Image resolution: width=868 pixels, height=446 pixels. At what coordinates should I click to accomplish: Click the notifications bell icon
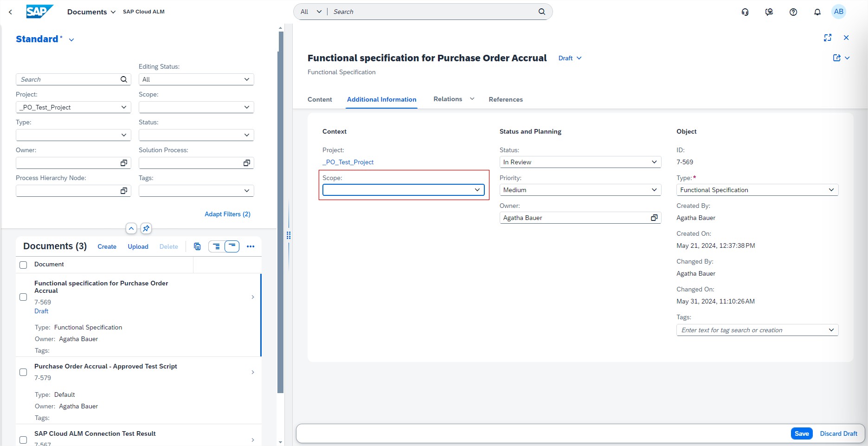(x=817, y=12)
